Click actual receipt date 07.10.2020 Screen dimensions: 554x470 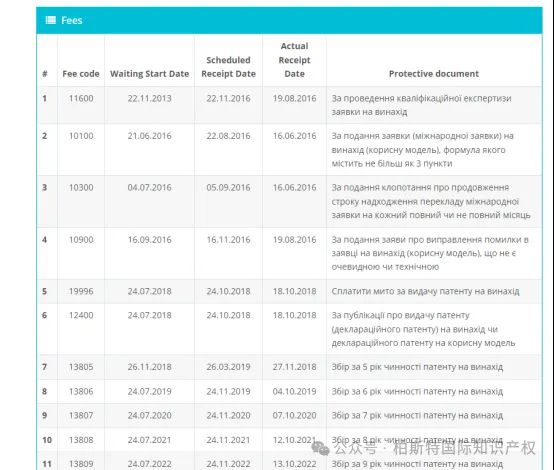[294, 415]
